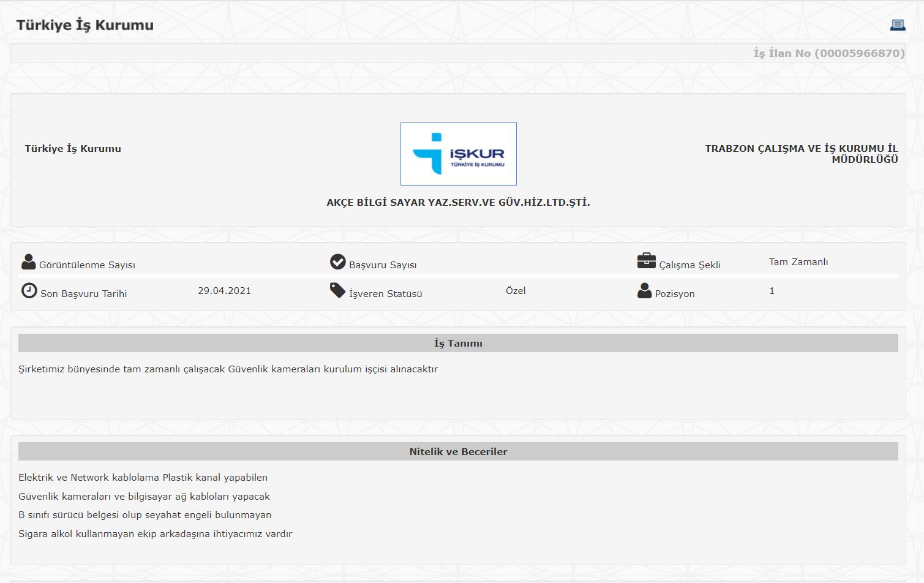Click TRABZON ÇALIŞMA VE İŞ KURUMU heading
Image resolution: width=924 pixels, height=583 pixels.
coord(802,154)
